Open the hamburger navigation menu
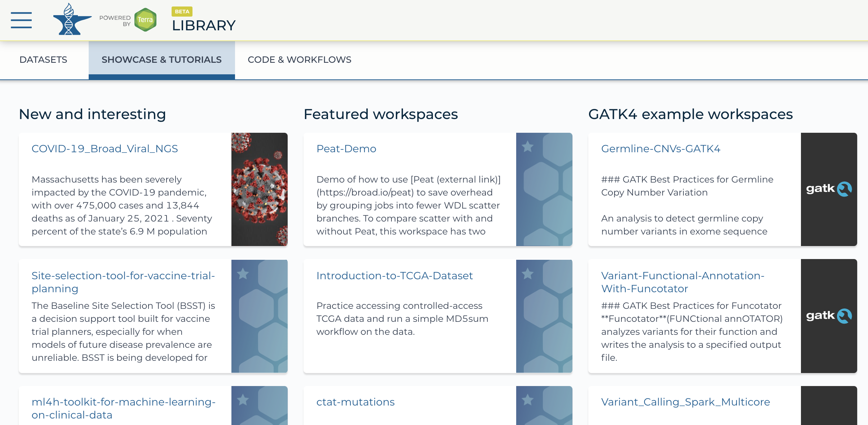 [x=21, y=20]
